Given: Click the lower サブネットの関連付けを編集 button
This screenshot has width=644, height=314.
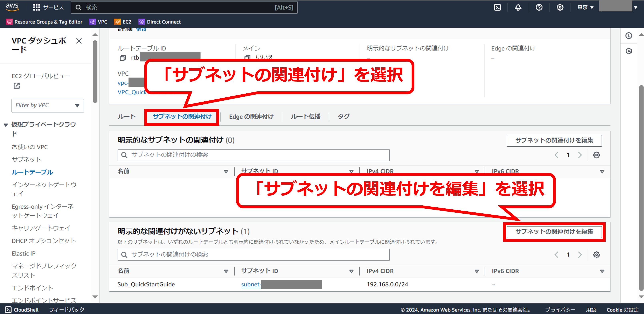Looking at the screenshot, I should 554,232.
